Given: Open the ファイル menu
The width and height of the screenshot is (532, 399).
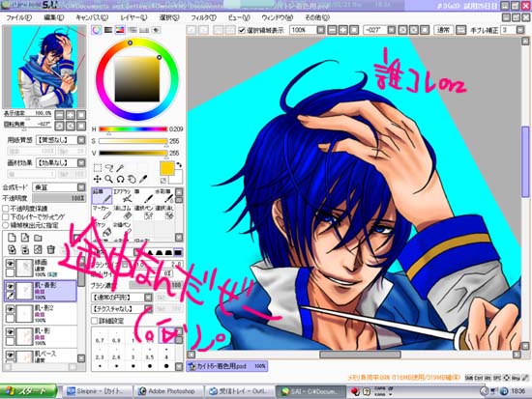Looking at the screenshot, I should (18, 17).
